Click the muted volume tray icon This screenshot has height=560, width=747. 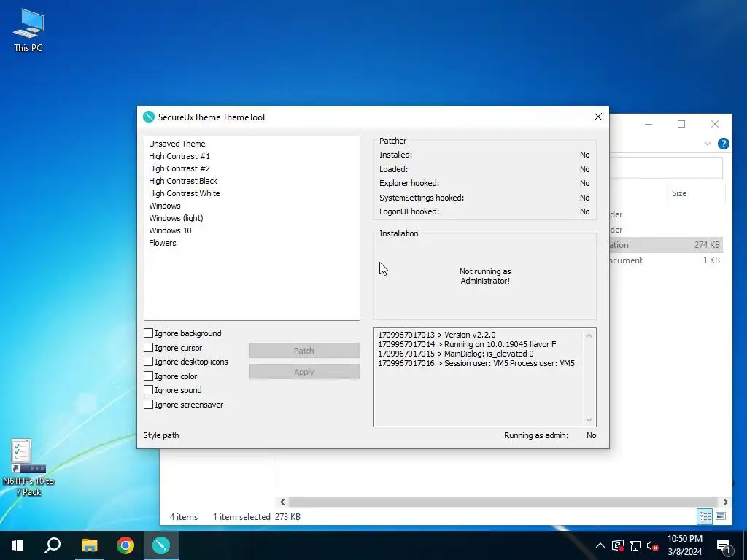[x=653, y=545]
